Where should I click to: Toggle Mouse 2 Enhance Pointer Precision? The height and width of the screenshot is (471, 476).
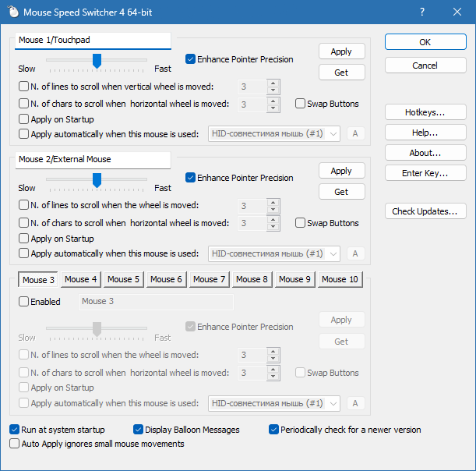pos(190,178)
